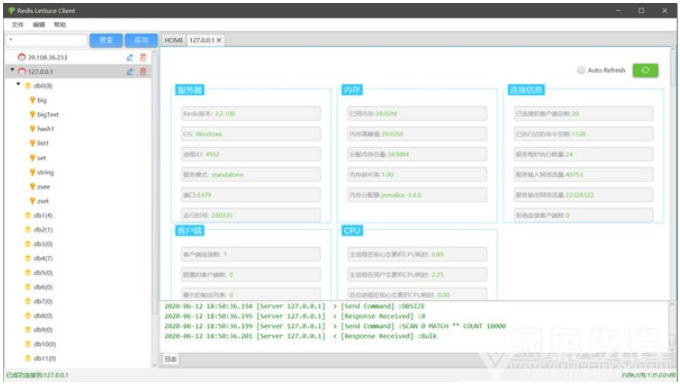Enable the Auto Refresh radio button

(581, 70)
